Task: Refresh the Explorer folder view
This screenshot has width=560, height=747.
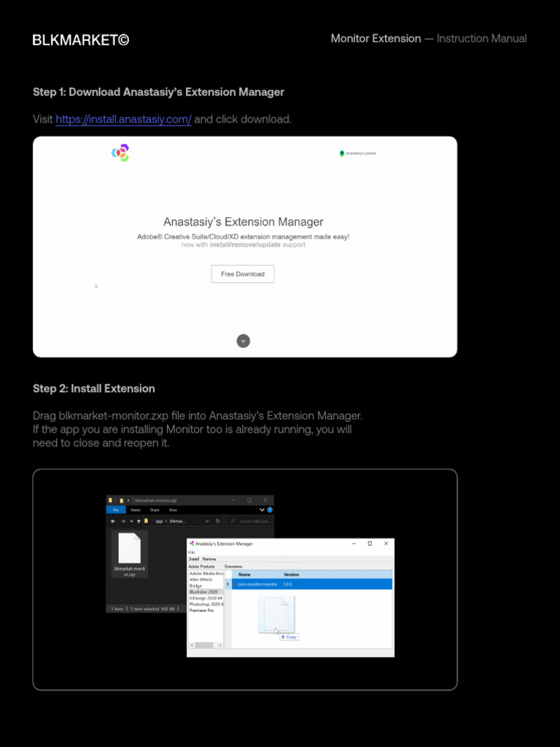Action: coord(217,521)
